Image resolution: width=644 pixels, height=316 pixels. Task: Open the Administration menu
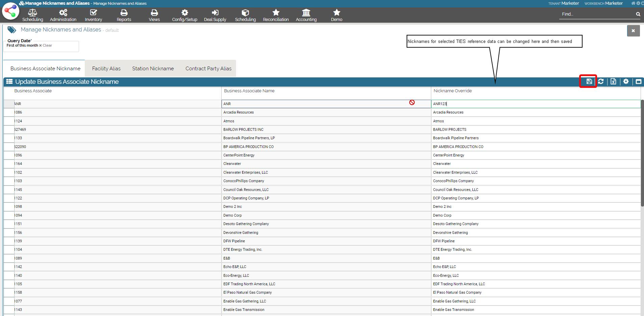pyautogui.click(x=63, y=15)
